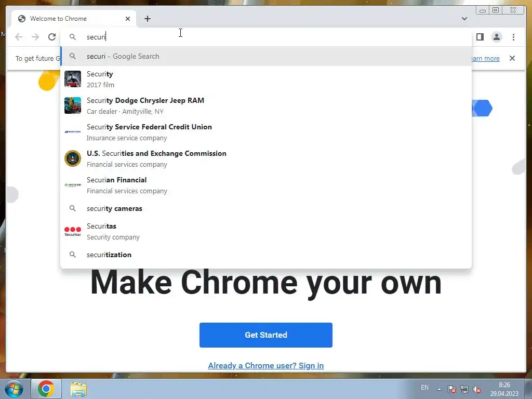Viewport: 532px width, 399px height.
Task: Click the Get Started button
Action: point(265,335)
